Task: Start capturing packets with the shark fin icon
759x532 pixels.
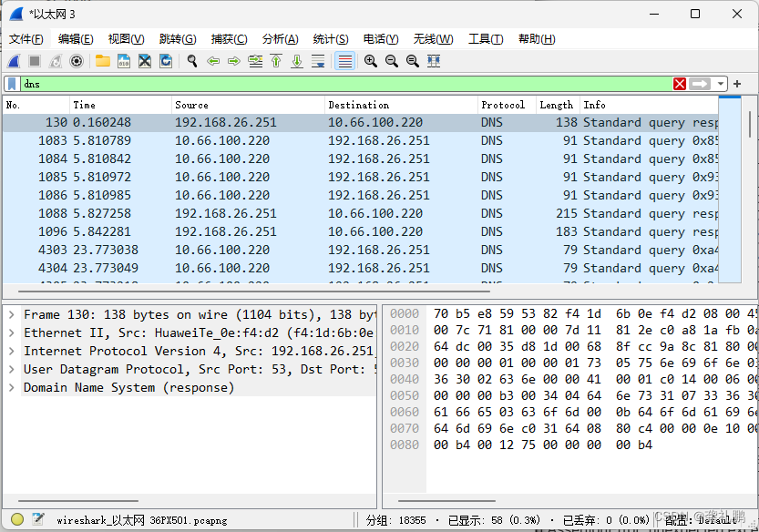Action: 14,61
